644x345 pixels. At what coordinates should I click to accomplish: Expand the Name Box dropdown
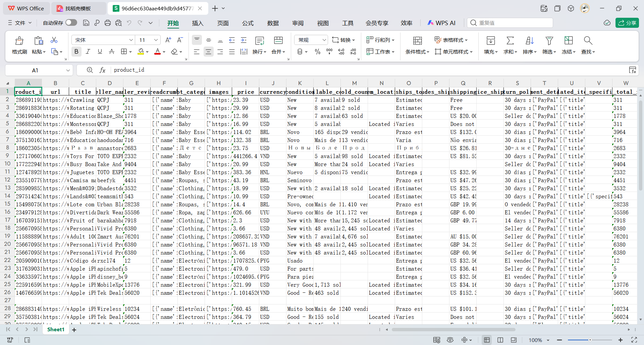click(68, 70)
